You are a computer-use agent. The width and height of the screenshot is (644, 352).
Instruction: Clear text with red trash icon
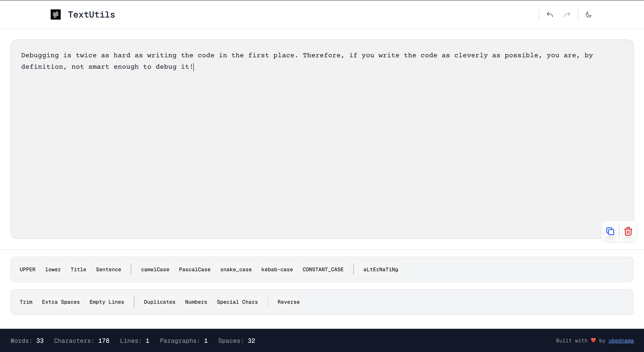[x=628, y=231]
